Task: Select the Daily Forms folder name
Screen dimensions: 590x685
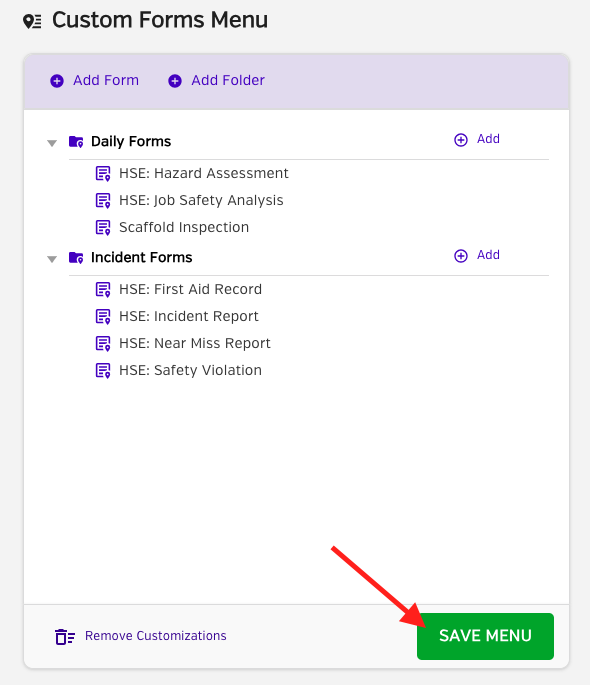Action: click(131, 142)
